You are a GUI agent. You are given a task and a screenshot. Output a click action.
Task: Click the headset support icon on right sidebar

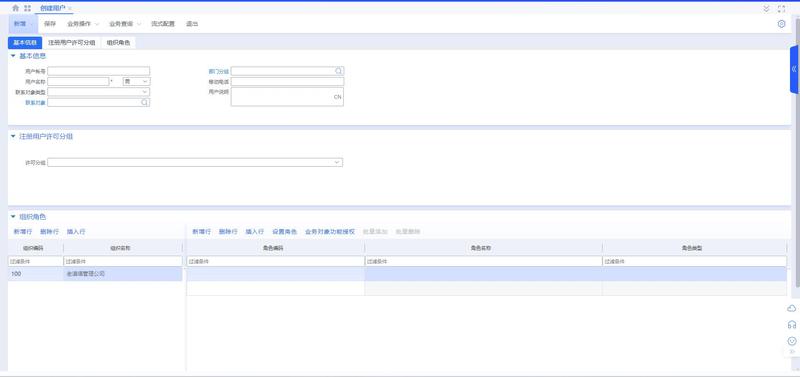pyautogui.click(x=792, y=324)
